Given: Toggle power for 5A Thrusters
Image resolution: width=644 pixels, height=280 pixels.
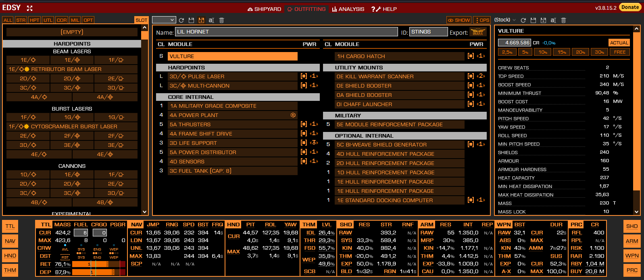Looking at the screenshot, I should [x=304, y=124].
